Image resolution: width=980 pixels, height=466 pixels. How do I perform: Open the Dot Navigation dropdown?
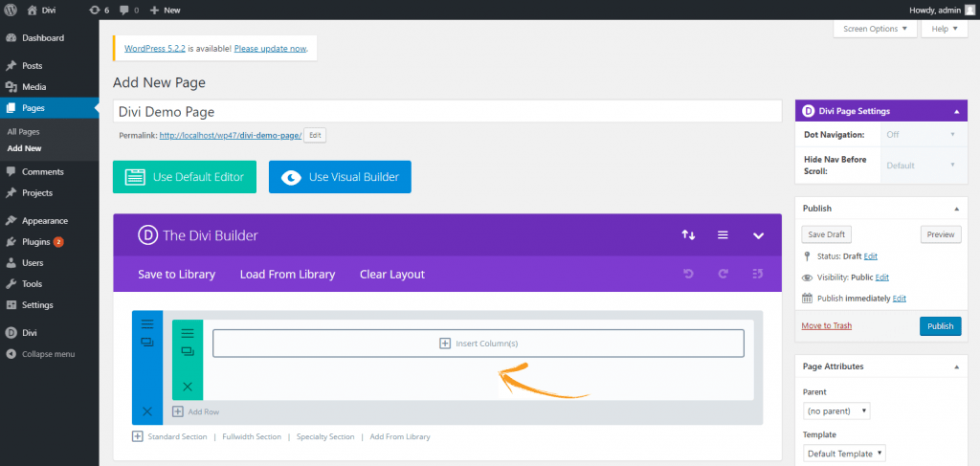922,134
